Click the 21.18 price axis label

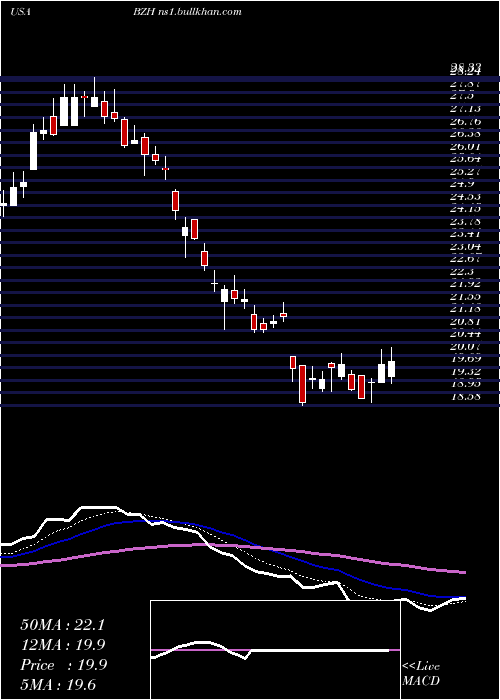(465, 309)
